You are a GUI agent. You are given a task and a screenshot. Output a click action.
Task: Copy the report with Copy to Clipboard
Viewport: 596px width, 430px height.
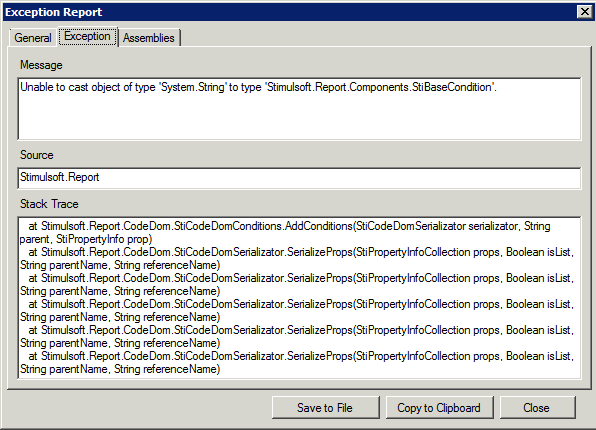click(439, 408)
